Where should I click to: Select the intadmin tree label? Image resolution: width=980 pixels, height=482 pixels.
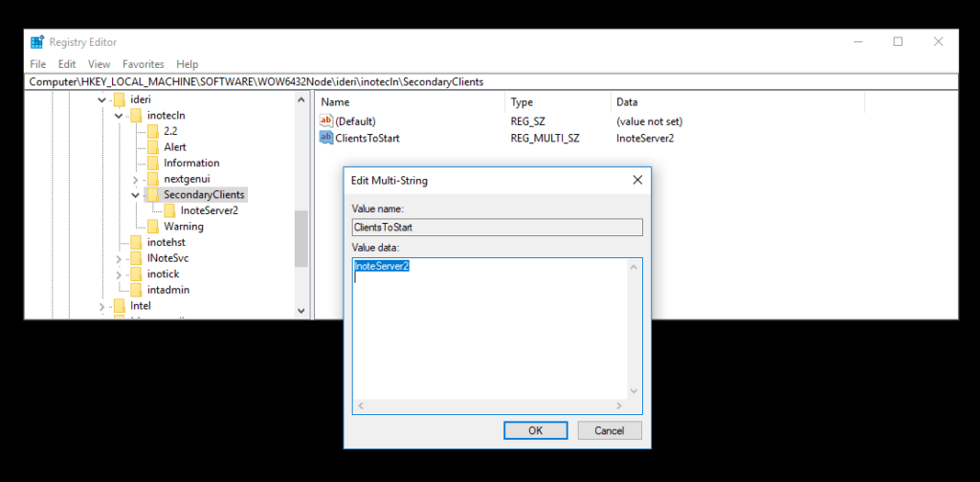tap(168, 290)
